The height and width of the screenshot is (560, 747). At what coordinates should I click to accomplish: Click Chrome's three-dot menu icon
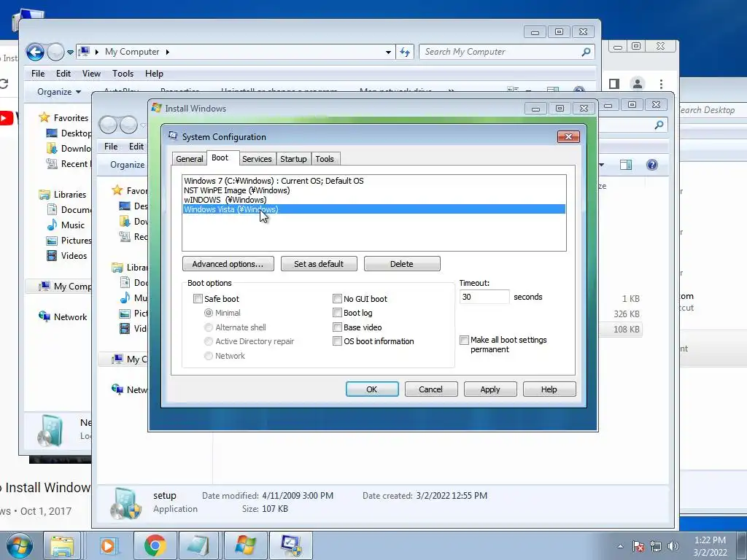[x=661, y=85]
